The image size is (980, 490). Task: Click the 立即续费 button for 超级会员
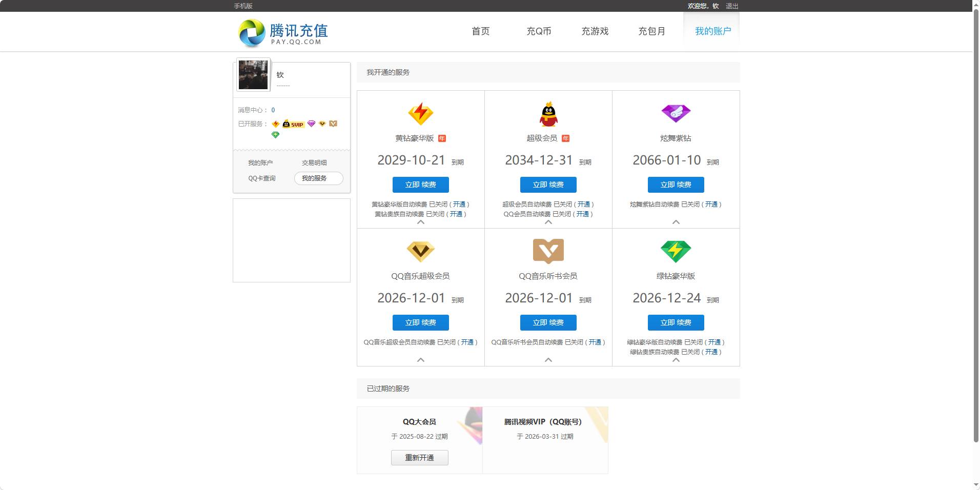548,185
